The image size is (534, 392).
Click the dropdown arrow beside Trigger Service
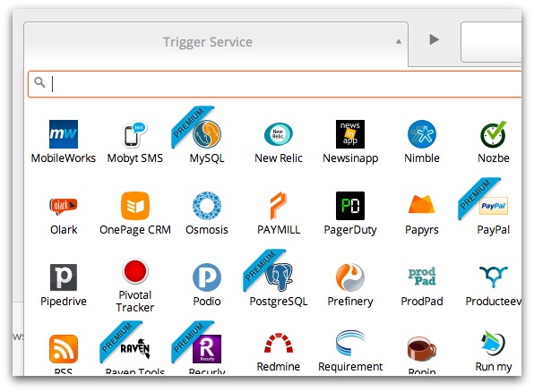tap(399, 42)
